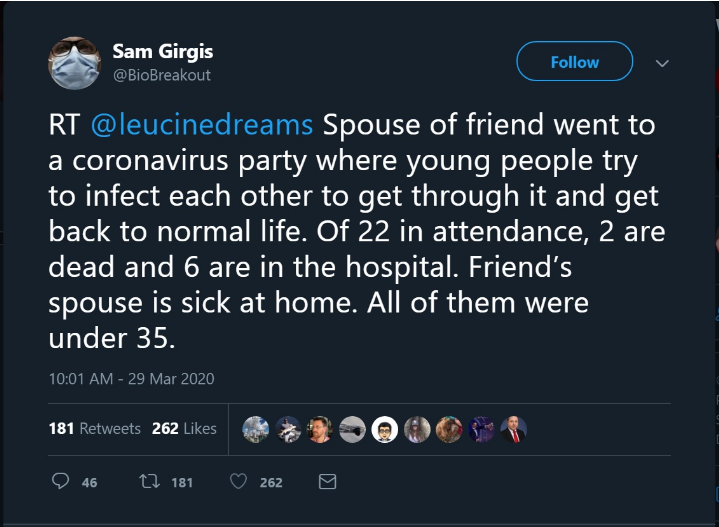The height and width of the screenshot is (527, 719).
Task: Click the @BioBreakout handle
Action: [x=161, y=75]
